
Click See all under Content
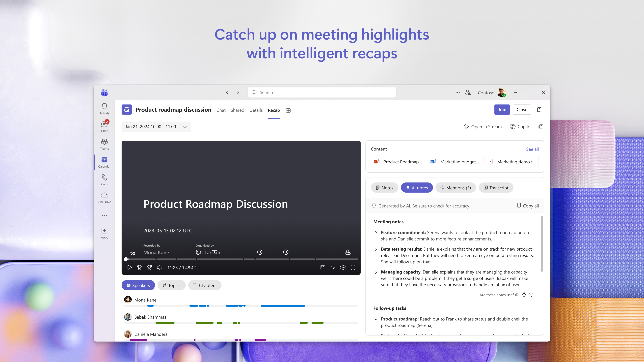pyautogui.click(x=532, y=149)
